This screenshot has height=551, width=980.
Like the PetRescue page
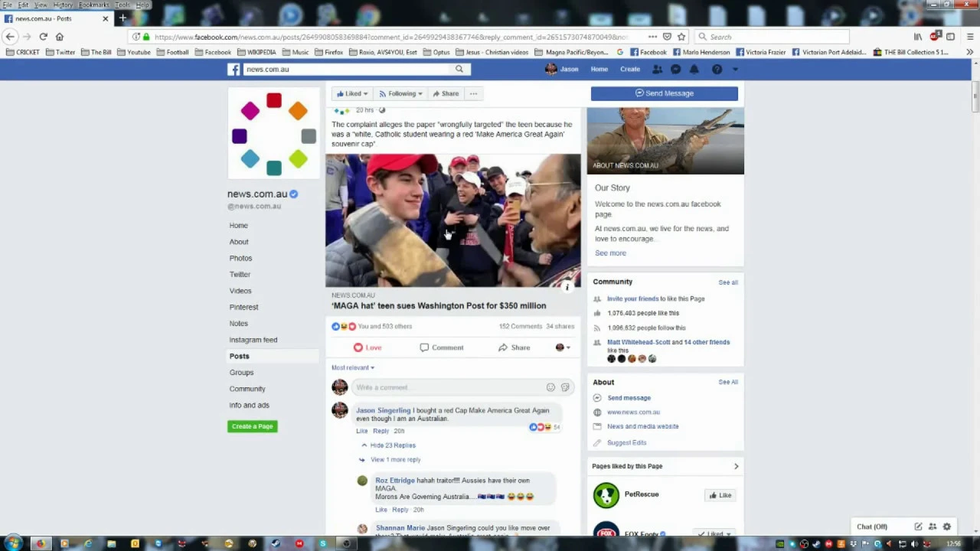720,495
